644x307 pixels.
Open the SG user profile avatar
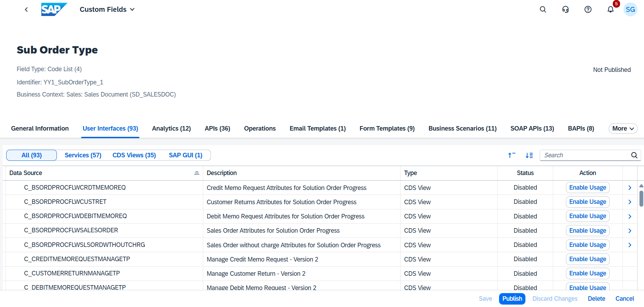click(x=630, y=9)
